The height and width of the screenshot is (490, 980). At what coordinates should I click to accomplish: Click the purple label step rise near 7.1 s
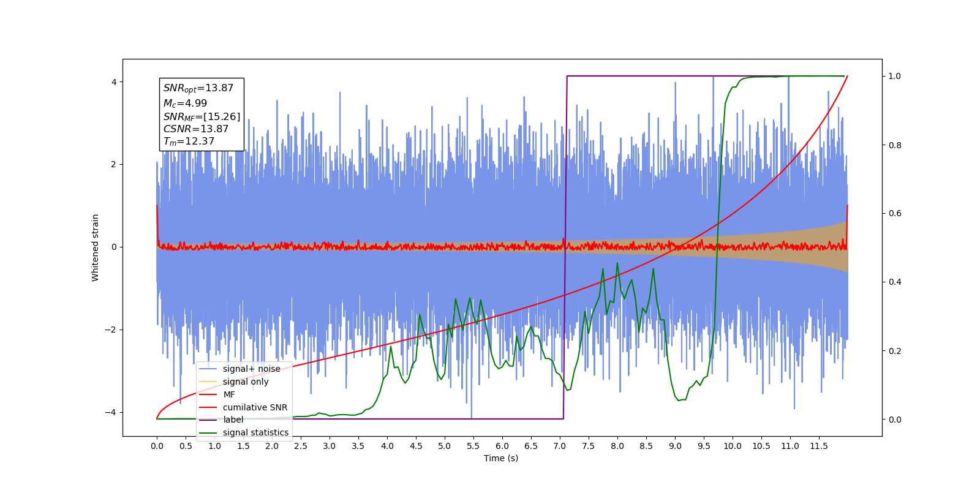tap(565, 247)
